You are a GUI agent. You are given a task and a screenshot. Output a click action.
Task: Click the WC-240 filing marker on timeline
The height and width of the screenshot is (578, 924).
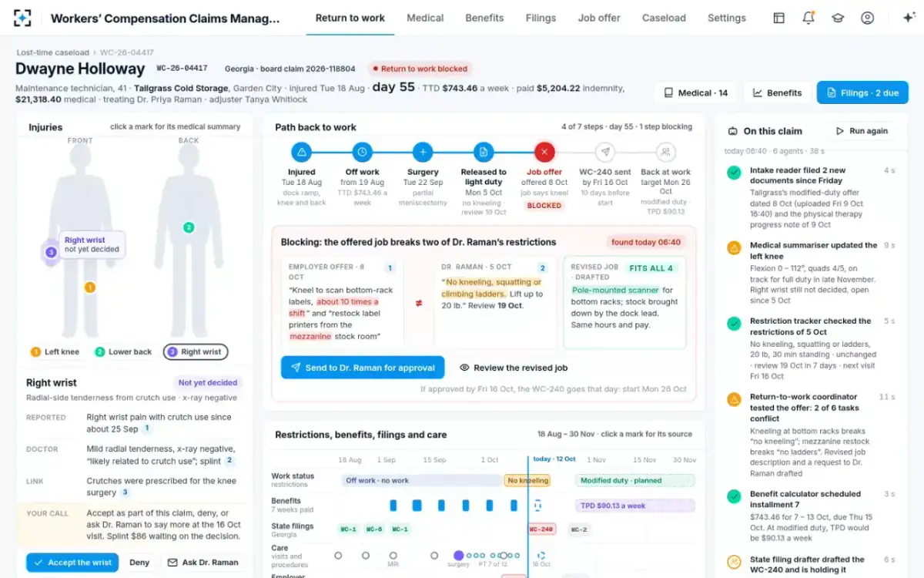pos(542,529)
